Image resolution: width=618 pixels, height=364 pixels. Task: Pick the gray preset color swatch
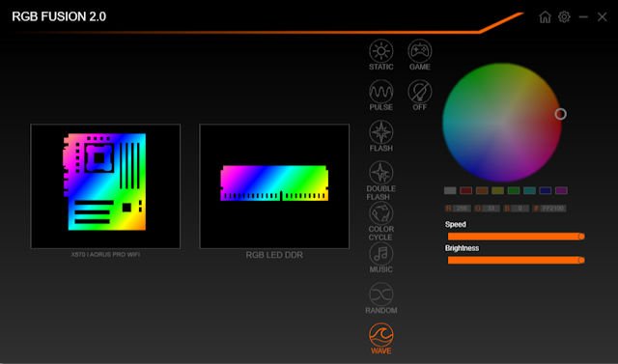point(450,190)
